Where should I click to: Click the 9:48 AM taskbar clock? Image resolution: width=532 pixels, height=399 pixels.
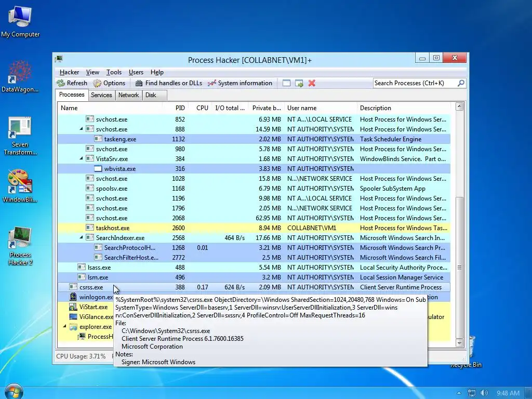click(x=508, y=393)
